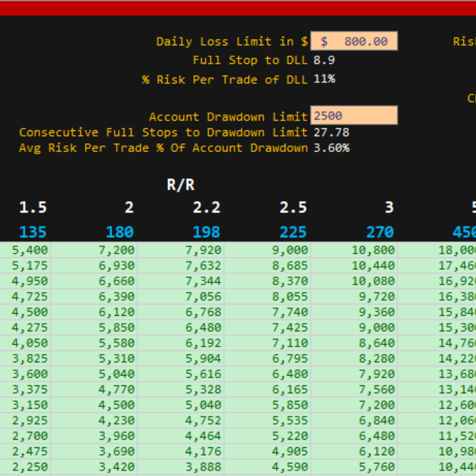Select cell with value 6,930

point(94,265)
